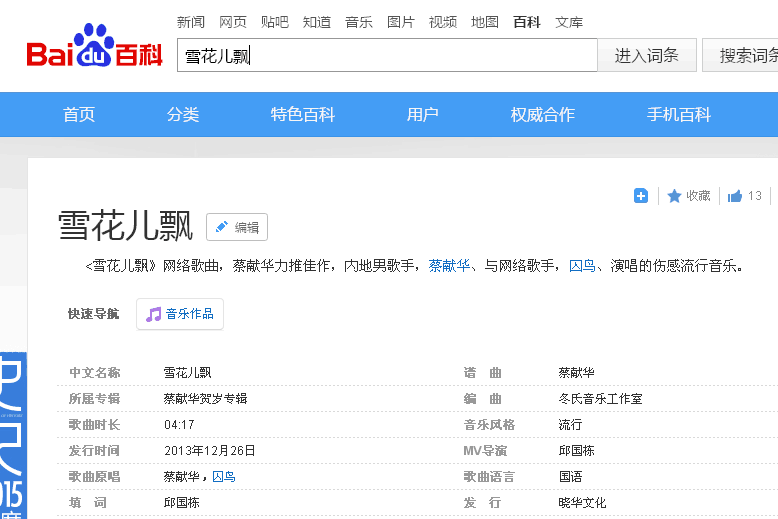Click the advertisement banner on left edge
The height and width of the screenshot is (519, 778).
point(13,430)
